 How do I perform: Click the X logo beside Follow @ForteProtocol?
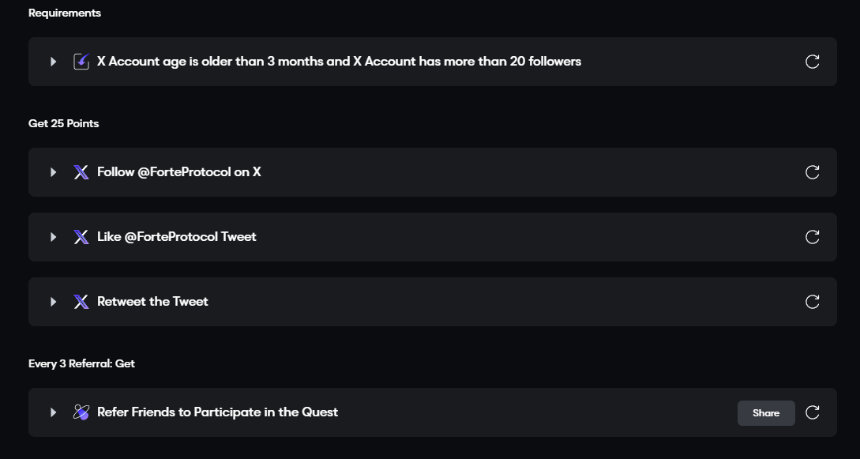81,172
